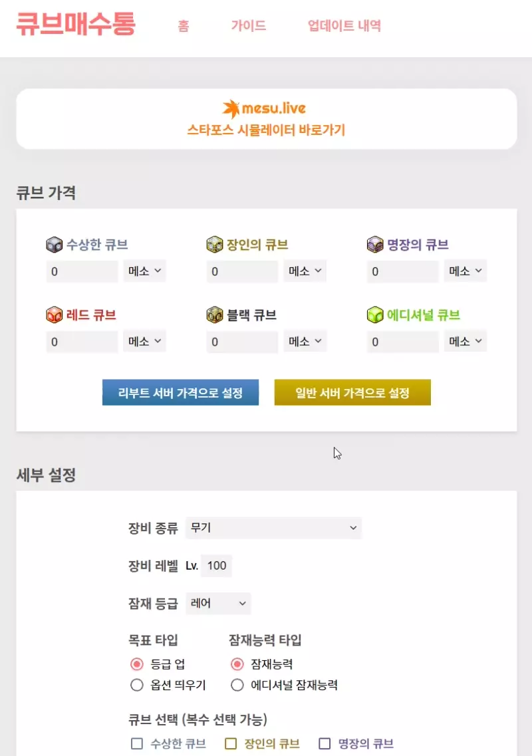Click the 장인의 큐브 cube icon
532x756 pixels.
pyautogui.click(x=214, y=245)
